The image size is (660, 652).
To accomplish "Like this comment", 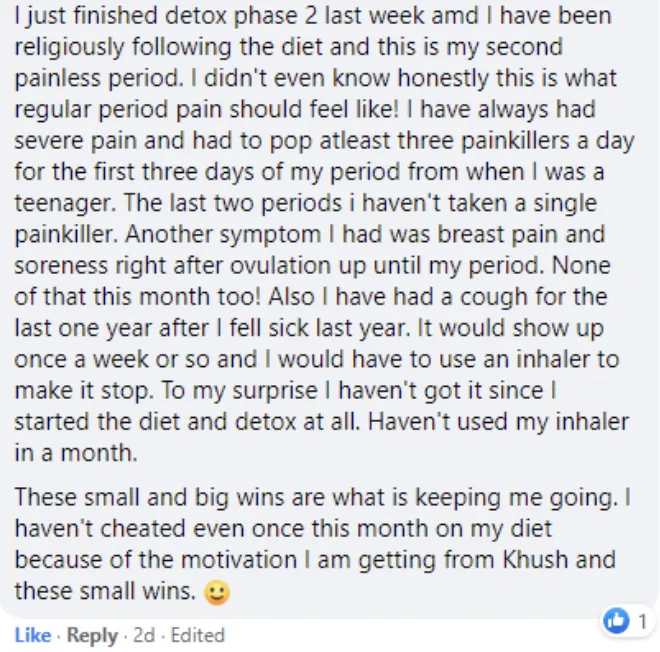I will (33, 635).
